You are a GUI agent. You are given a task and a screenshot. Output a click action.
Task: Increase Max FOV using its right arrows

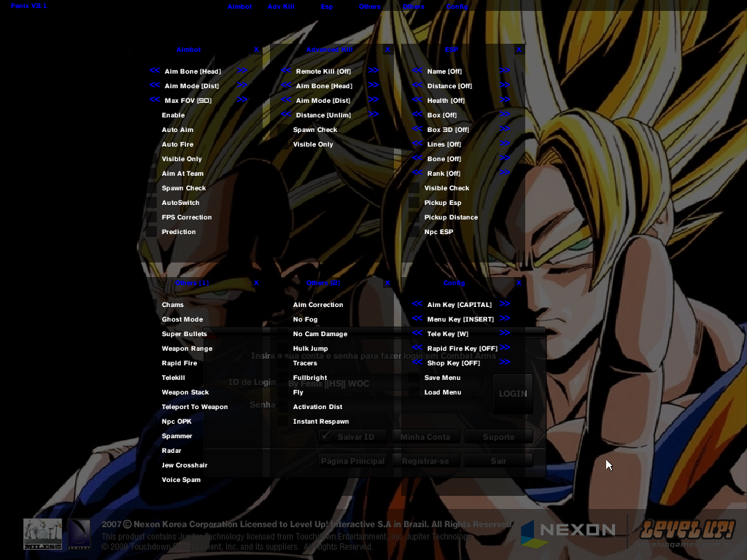click(242, 101)
